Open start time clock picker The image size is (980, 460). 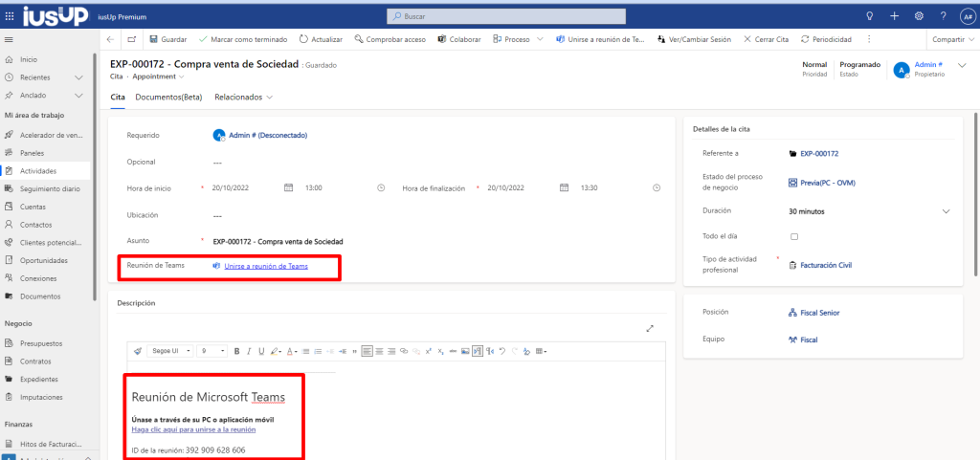click(381, 187)
